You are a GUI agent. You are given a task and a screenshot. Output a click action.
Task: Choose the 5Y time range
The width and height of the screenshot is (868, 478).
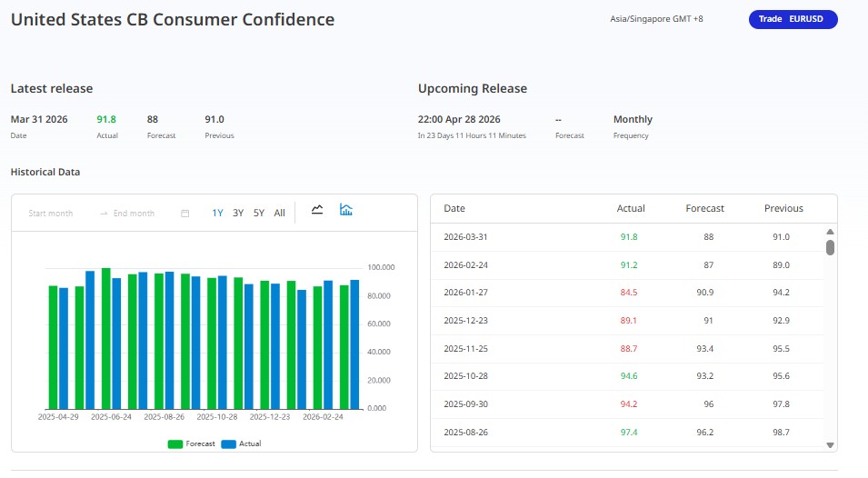(259, 214)
